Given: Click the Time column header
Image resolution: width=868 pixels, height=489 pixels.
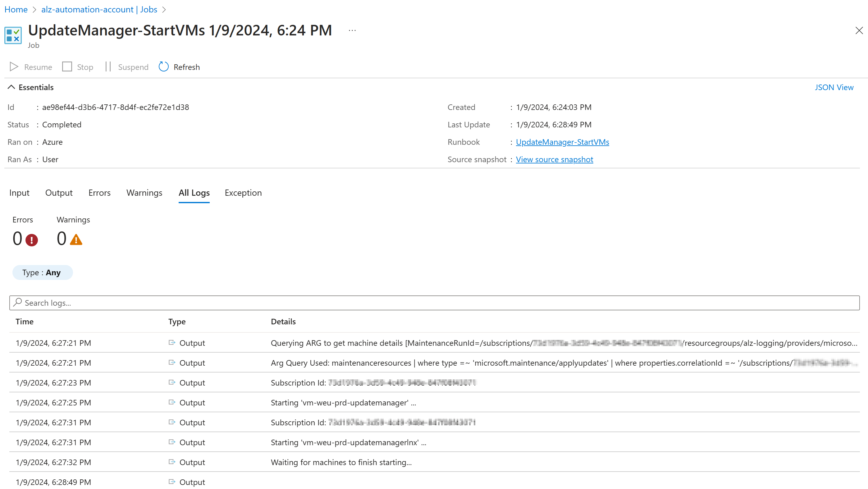Looking at the screenshot, I should pyautogui.click(x=24, y=322).
